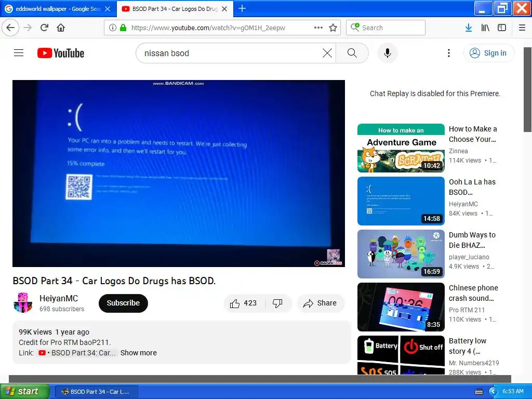View site info via the address bar info icon
Screen dimensions: 532x399
point(113,28)
